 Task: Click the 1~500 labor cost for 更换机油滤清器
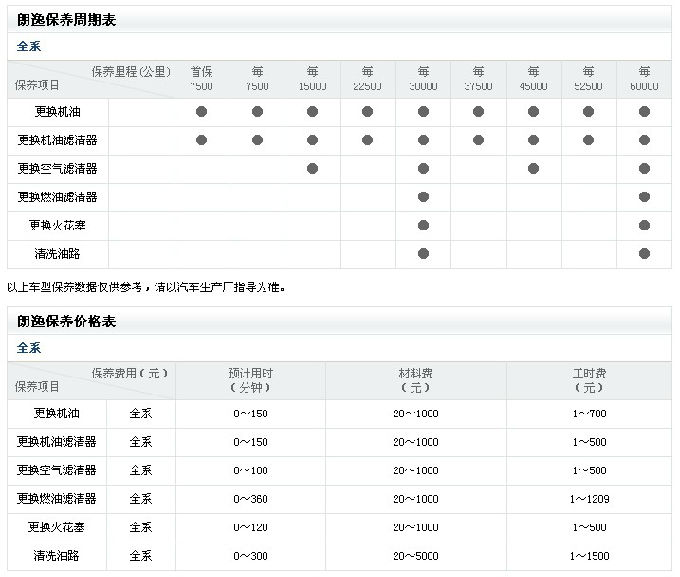pos(589,443)
